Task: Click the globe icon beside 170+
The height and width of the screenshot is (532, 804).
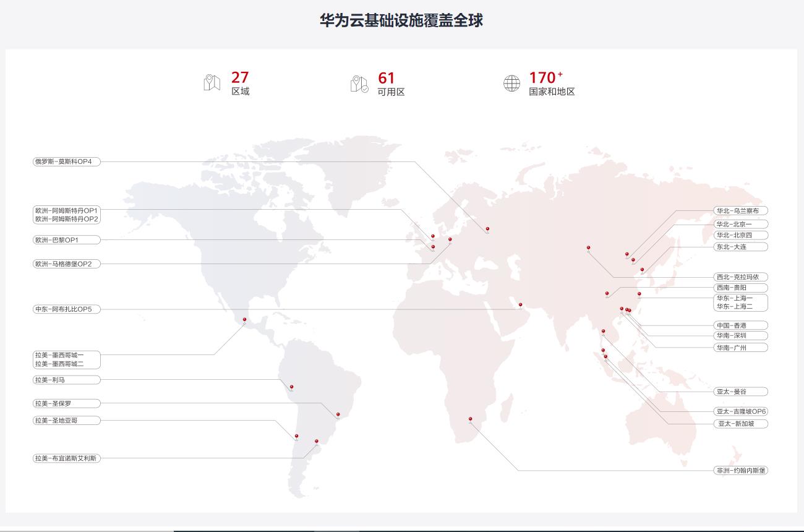Action: pos(511,84)
